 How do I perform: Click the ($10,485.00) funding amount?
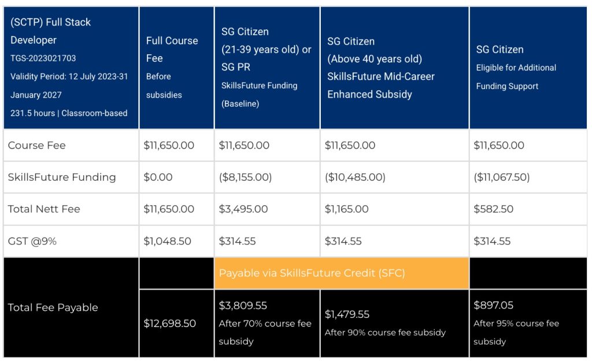click(355, 177)
